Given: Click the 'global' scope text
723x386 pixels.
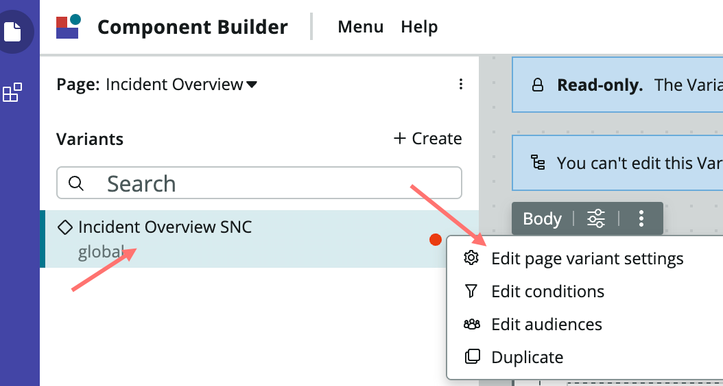Looking at the screenshot, I should pyautogui.click(x=101, y=253).
